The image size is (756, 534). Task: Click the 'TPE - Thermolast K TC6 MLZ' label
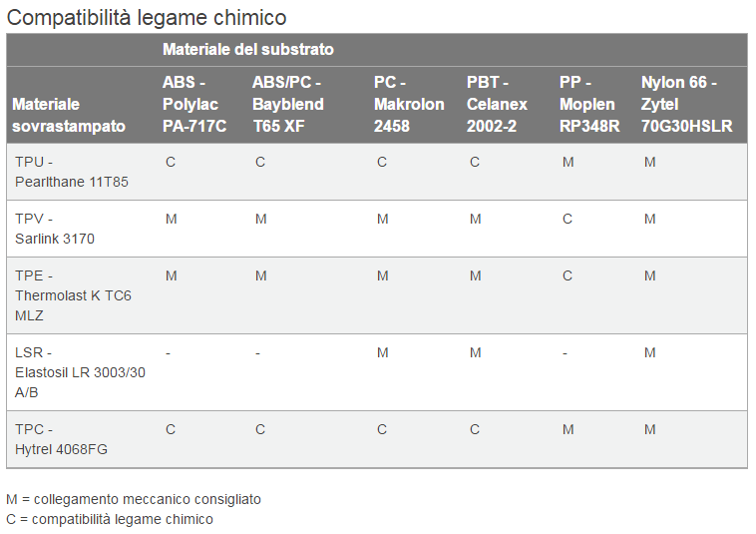(x=73, y=295)
